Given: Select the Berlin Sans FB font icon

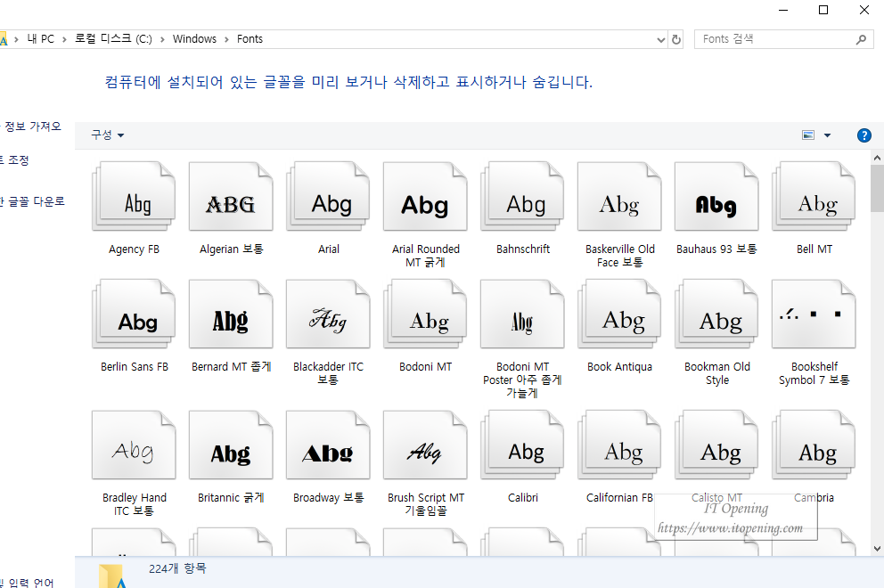Looking at the screenshot, I should 134,314.
